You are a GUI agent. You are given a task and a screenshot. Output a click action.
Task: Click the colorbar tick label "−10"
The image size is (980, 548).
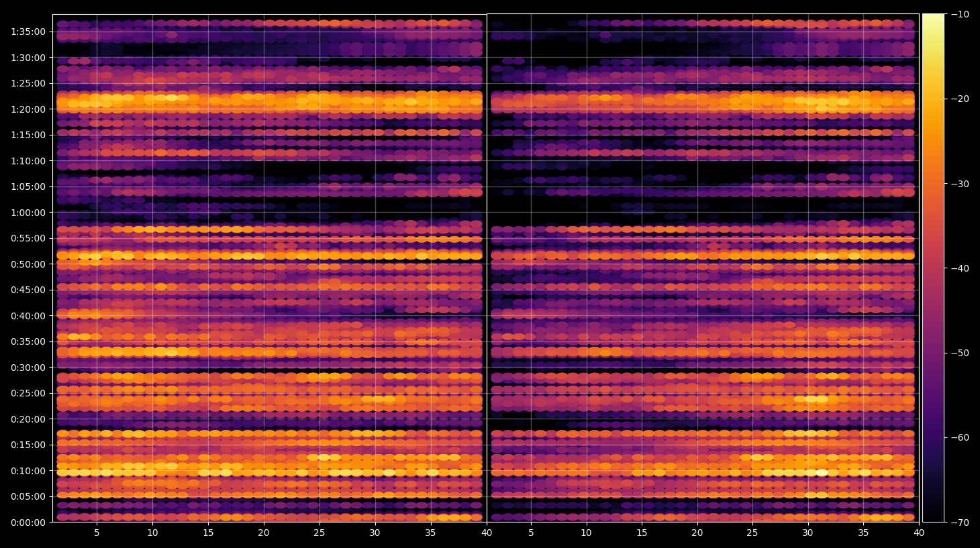click(x=961, y=14)
